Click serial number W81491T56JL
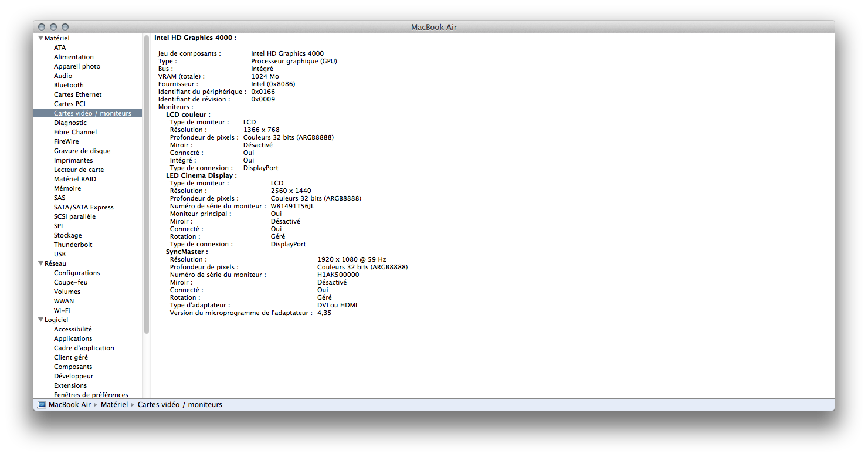 pyautogui.click(x=293, y=206)
